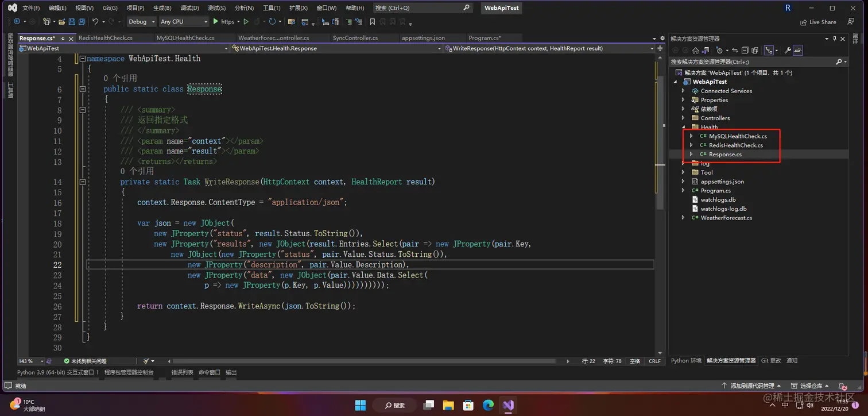Open the Debug configuration dropdown
The width and height of the screenshot is (868, 416).
click(141, 22)
